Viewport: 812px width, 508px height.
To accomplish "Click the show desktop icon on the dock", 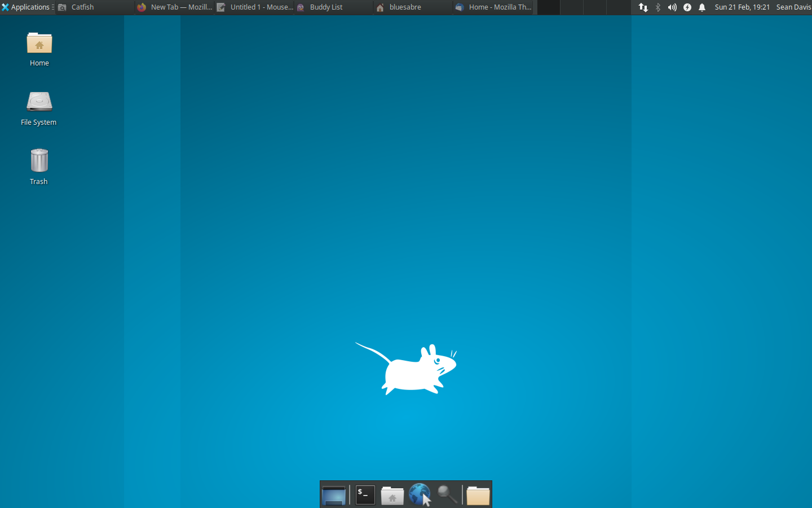I will pos(334,494).
